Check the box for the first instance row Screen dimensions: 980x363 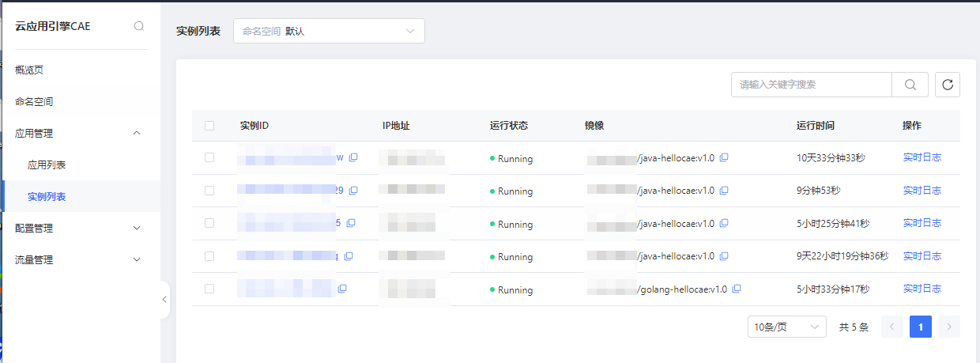(209, 157)
